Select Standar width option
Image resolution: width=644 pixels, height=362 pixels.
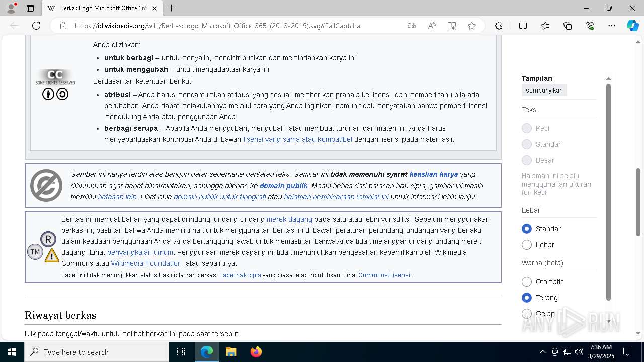(x=527, y=229)
